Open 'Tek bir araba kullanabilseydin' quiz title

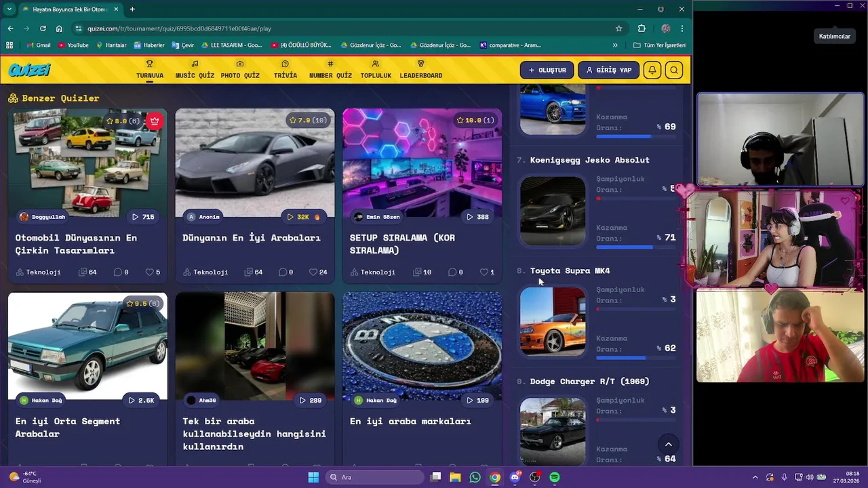click(254, 434)
